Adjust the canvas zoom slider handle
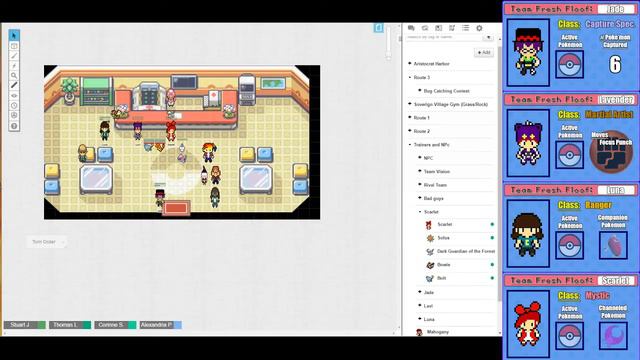The image size is (640, 360). coord(388,56)
